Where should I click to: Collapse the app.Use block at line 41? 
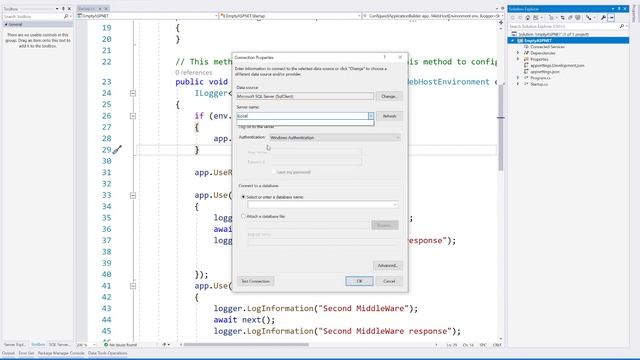point(133,286)
